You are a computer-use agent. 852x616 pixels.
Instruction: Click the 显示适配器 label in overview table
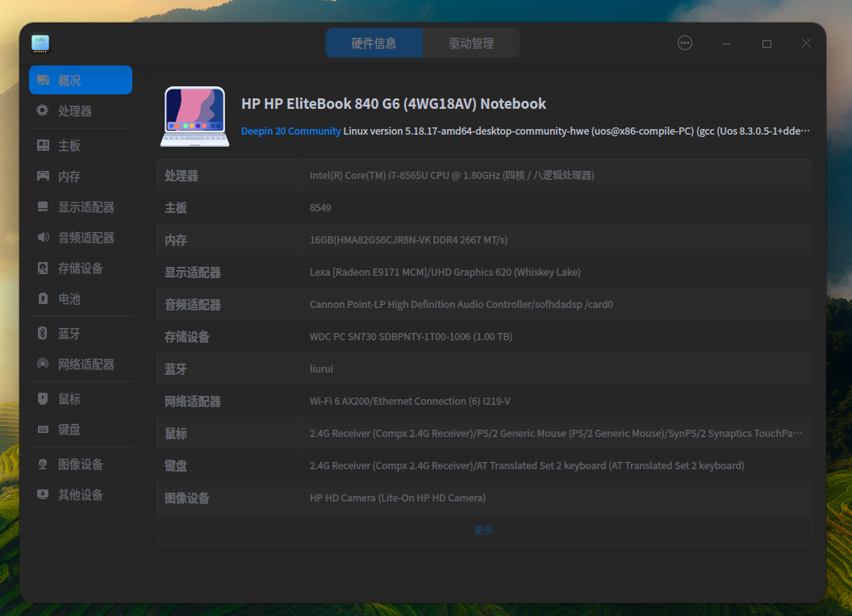pyautogui.click(x=193, y=273)
